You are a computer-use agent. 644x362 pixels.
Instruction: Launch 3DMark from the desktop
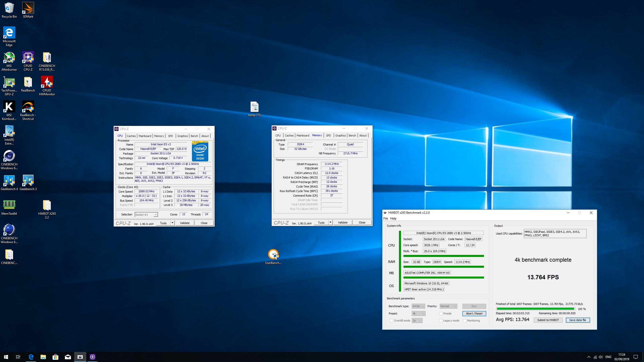point(28,10)
